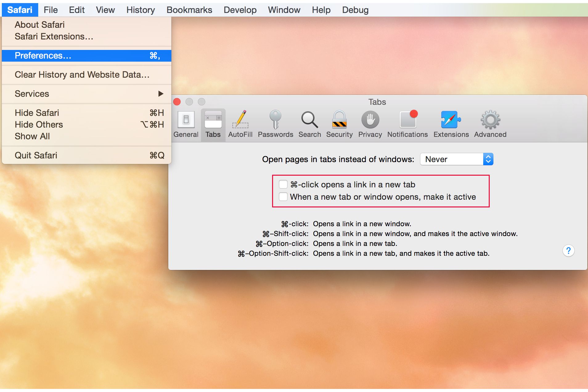Choose Clear History and Website Data…
Screen dimensions: 588x392
click(87, 75)
